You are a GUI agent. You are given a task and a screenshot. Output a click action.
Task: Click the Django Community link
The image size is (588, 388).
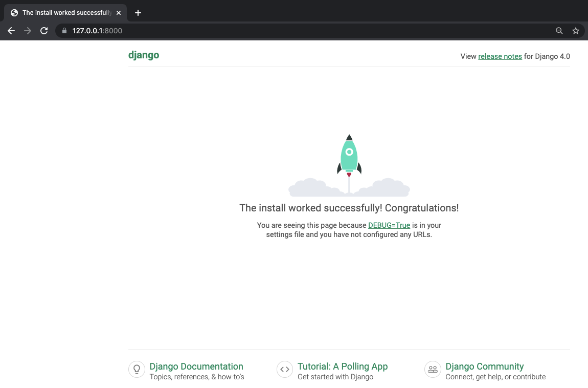tap(484, 367)
